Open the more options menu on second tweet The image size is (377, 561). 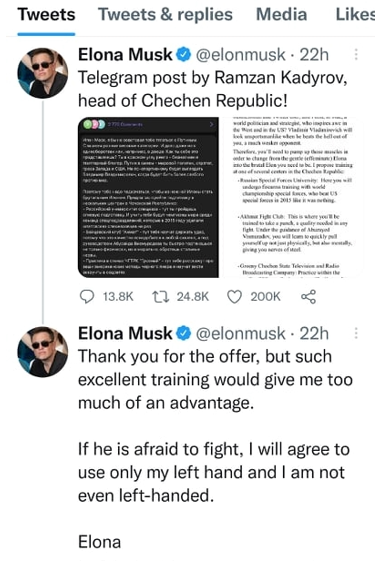[x=356, y=333]
